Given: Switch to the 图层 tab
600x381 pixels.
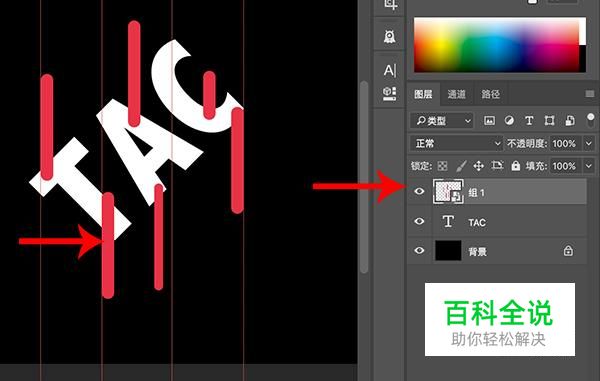Looking at the screenshot, I should [423, 94].
